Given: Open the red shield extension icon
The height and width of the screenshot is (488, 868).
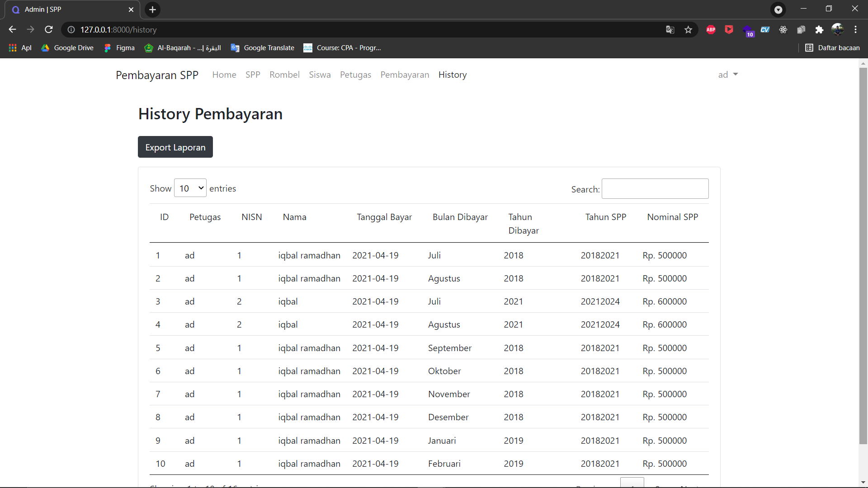Looking at the screenshot, I should 729,29.
